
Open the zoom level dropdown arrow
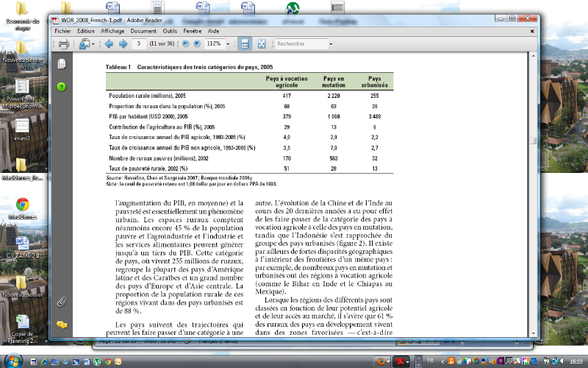[228, 44]
